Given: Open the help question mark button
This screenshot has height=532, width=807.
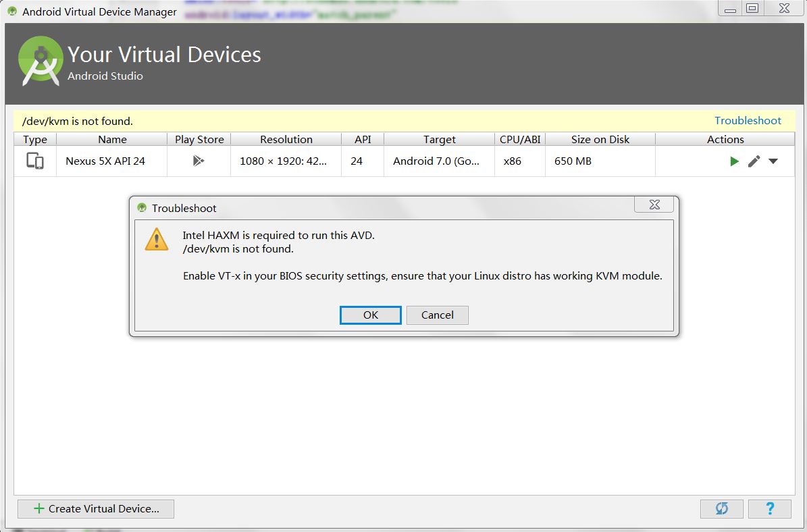Looking at the screenshot, I should (769, 509).
